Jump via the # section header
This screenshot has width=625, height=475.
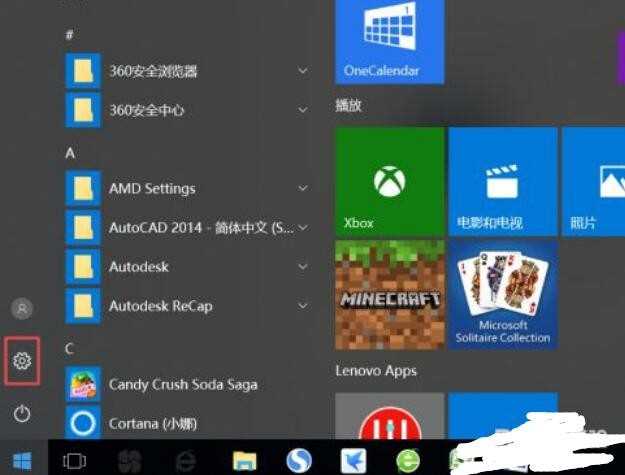pos(70,35)
